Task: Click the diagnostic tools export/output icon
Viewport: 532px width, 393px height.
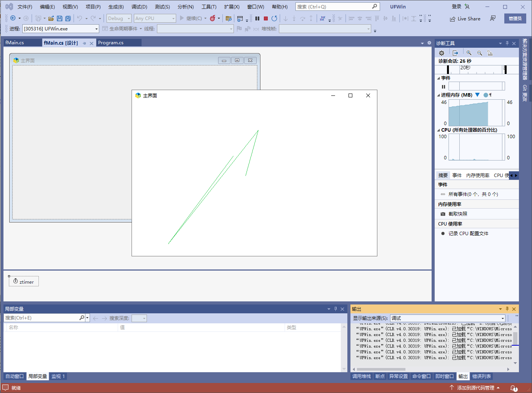Action: point(455,53)
